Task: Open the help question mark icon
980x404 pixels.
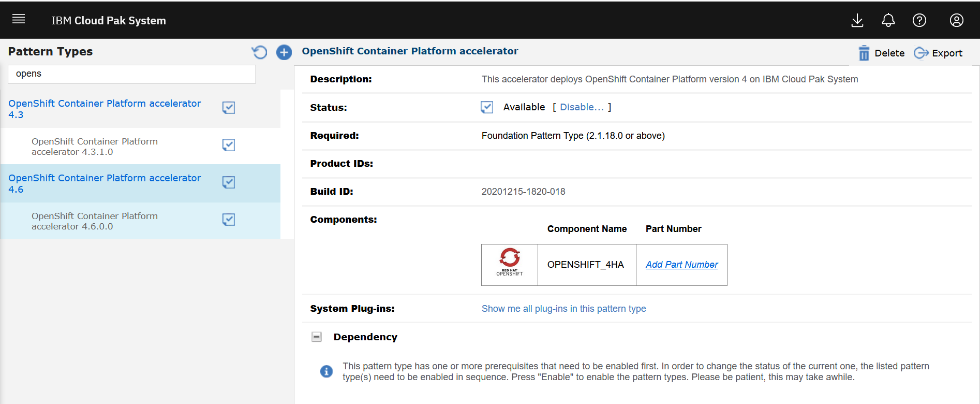Action: click(919, 20)
